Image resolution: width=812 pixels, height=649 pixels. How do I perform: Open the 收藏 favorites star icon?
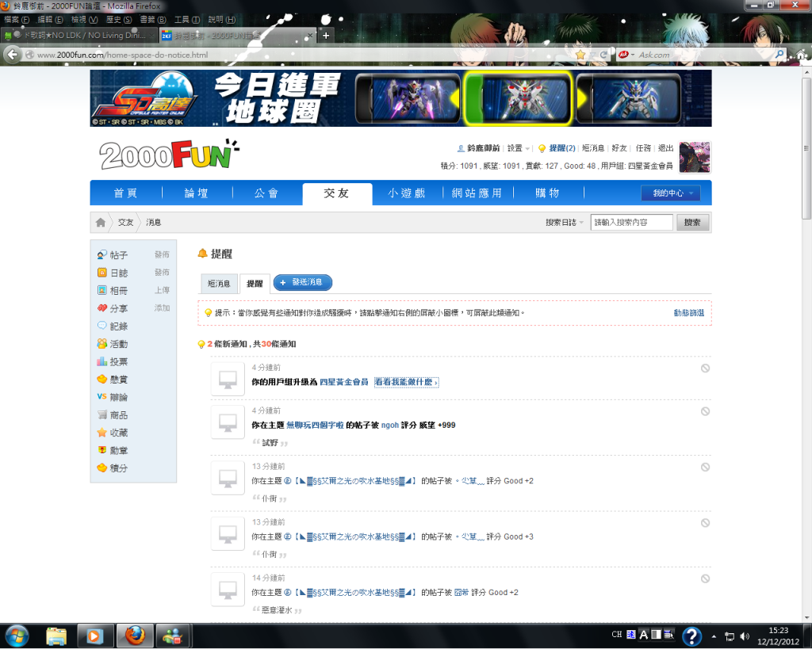[101, 433]
